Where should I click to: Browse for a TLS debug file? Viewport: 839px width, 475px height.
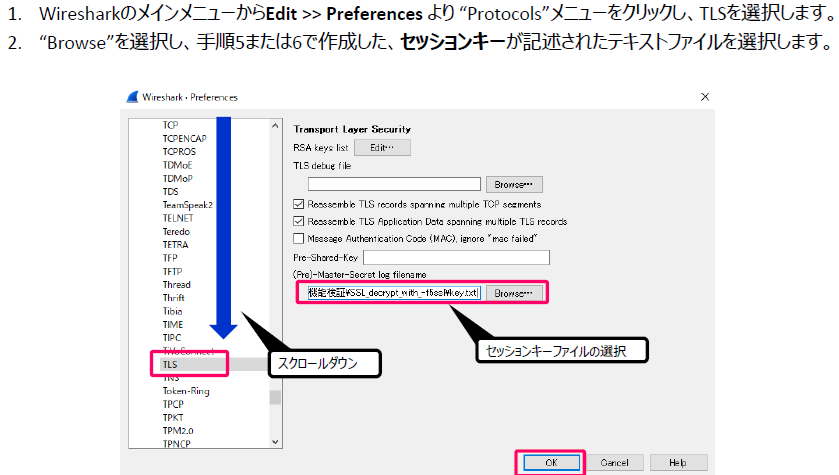tap(514, 185)
